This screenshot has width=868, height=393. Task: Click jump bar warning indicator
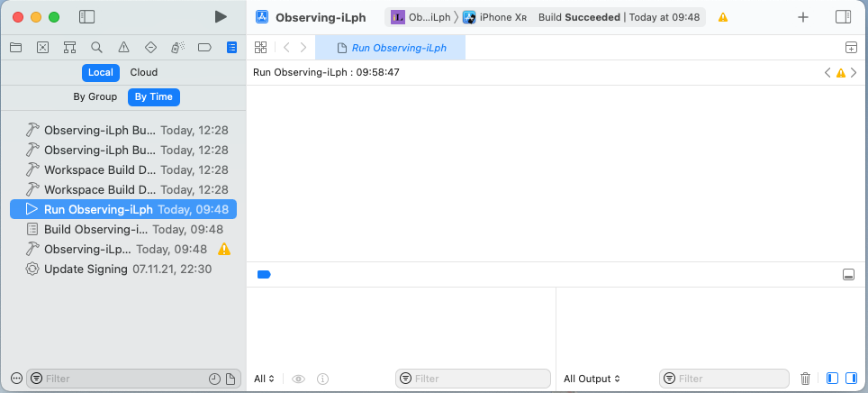pyautogui.click(x=841, y=73)
